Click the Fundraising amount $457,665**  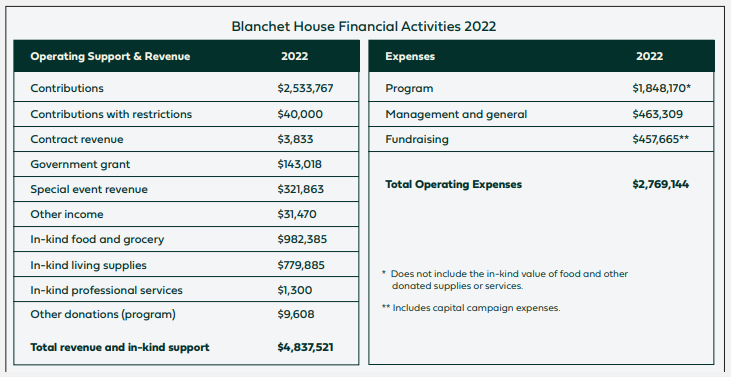click(661, 139)
